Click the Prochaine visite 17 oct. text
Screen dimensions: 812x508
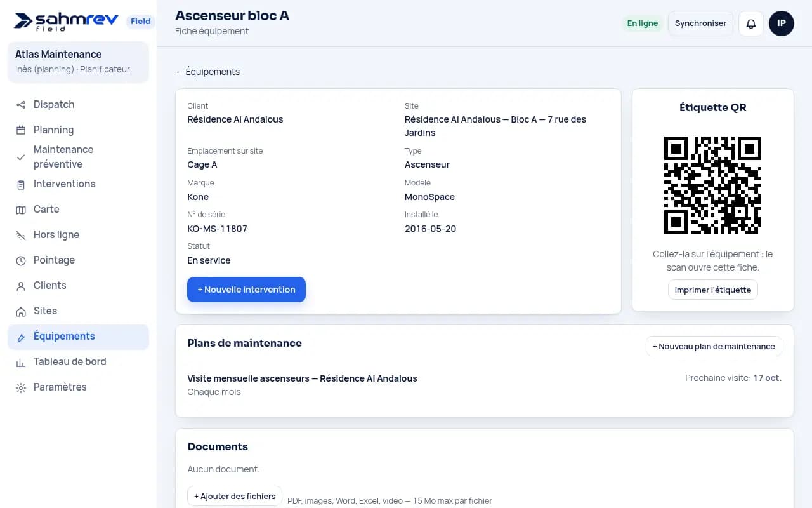(x=733, y=378)
